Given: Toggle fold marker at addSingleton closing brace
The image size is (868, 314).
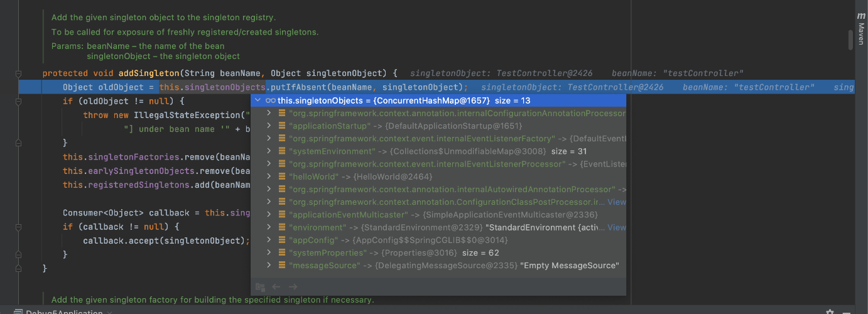Looking at the screenshot, I should (19, 268).
